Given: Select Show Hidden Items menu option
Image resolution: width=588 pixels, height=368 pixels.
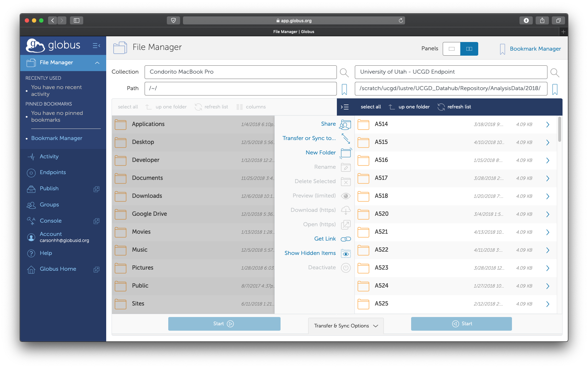Looking at the screenshot, I should point(310,253).
